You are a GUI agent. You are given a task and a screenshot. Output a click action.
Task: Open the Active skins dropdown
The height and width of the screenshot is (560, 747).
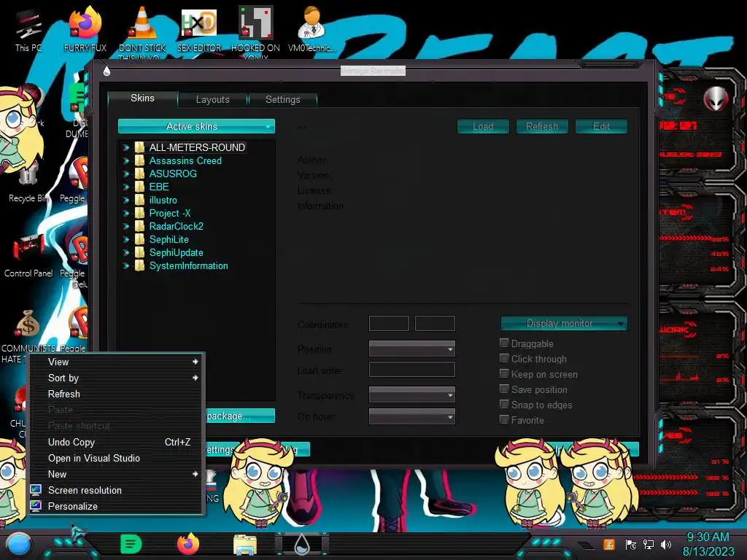tap(196, 126)
